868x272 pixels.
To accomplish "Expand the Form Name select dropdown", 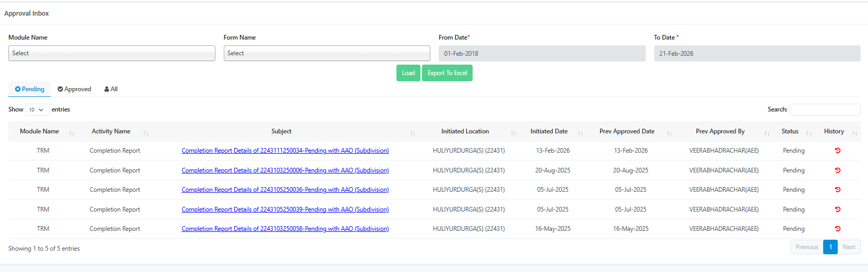I will click(327, 53).
